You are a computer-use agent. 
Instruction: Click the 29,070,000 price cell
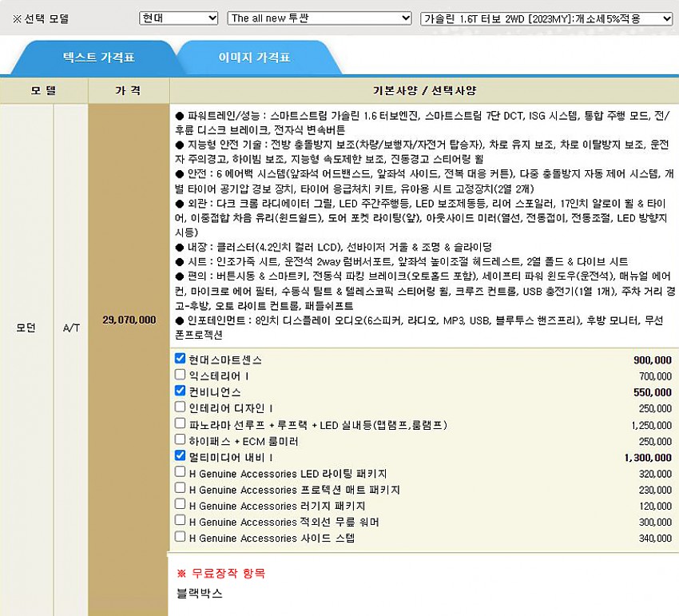[129, 320]
